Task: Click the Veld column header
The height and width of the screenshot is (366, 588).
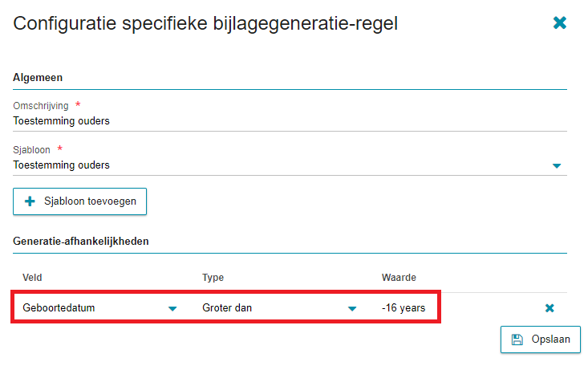Action: point(32,278)
